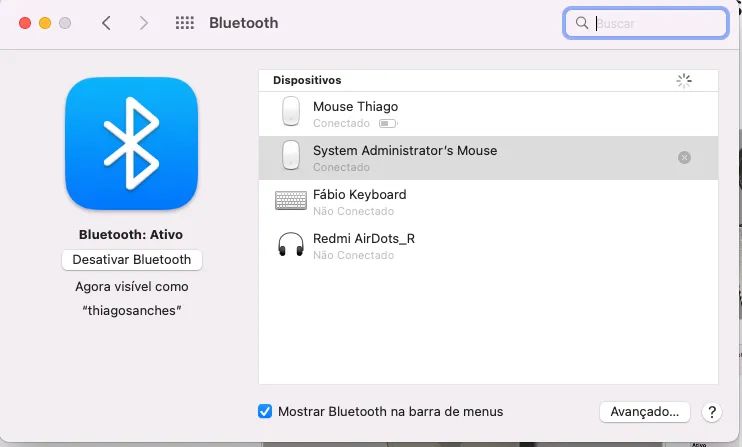This screenshot has width=742, height=447.
Task: Click Conectado status under Mouse Thiago
Action: click(341, 123)
